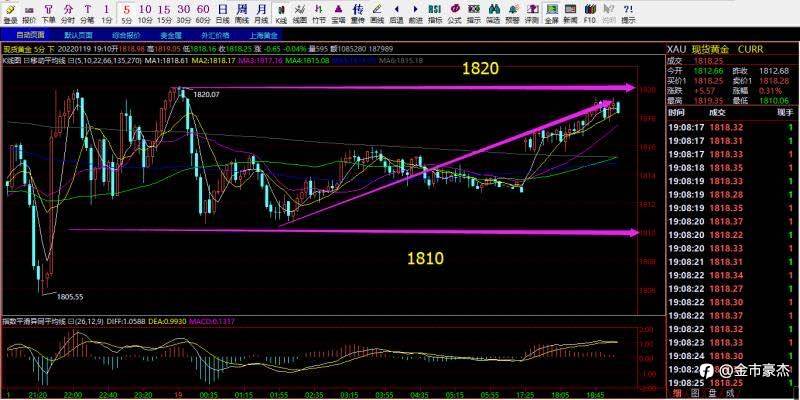This screenshot has width=800, height=400.
Task: Open the 分笔 tick detail icon
Action: click(x=87, y=14)
